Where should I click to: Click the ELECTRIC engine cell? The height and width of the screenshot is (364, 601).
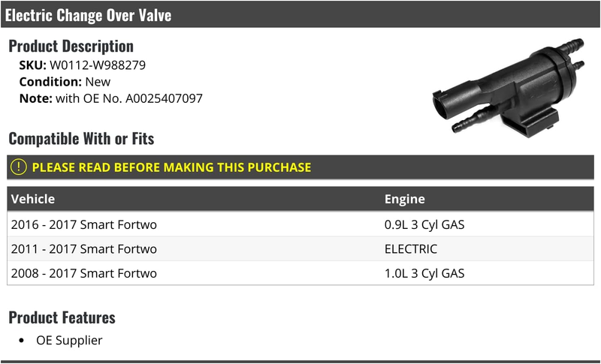coord(410,248)
